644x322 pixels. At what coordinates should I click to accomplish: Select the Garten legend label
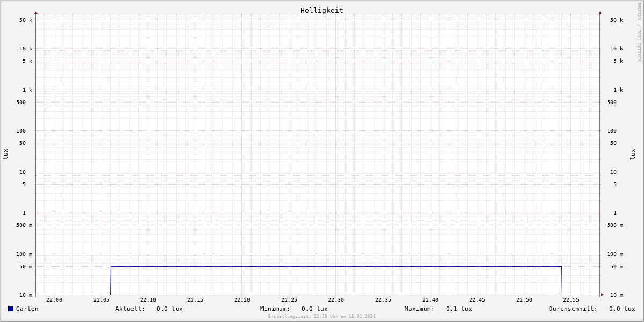27,309
